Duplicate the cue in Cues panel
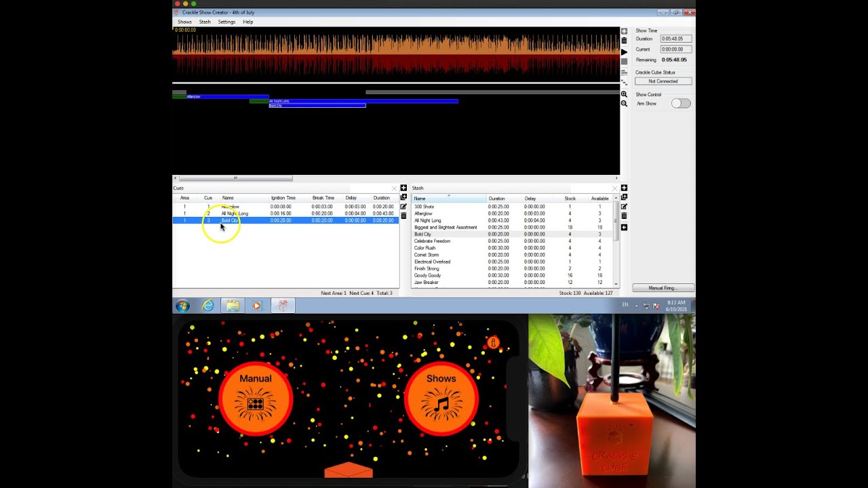 coord(403,197)
